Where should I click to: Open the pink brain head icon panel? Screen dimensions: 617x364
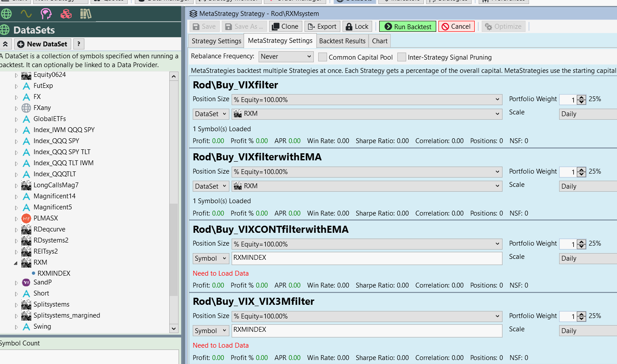click(x=46, y=14)
